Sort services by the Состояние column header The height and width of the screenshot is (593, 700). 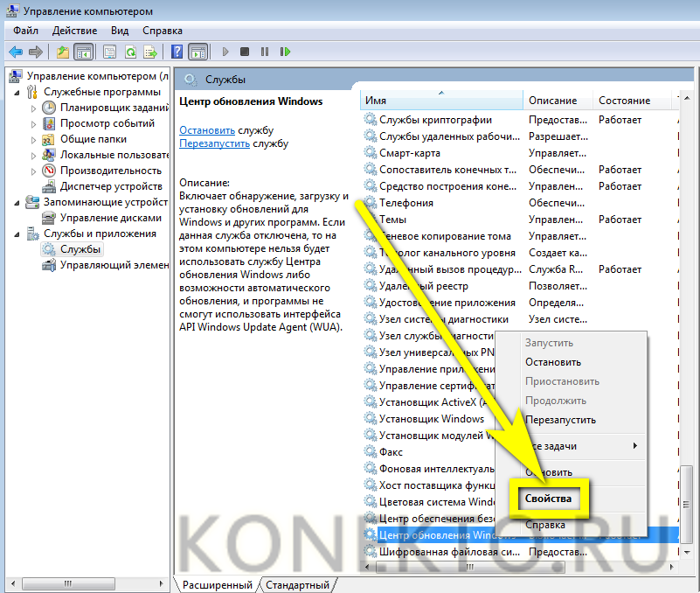pyautogui.click(x=624, y=101)
